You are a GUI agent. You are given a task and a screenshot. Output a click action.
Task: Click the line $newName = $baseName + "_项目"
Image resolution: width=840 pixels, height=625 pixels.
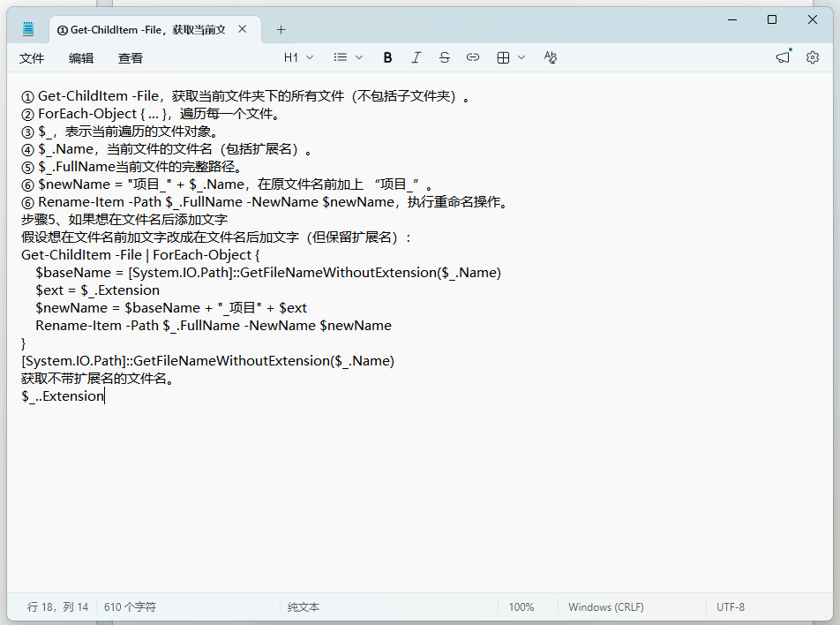(171, 308)
